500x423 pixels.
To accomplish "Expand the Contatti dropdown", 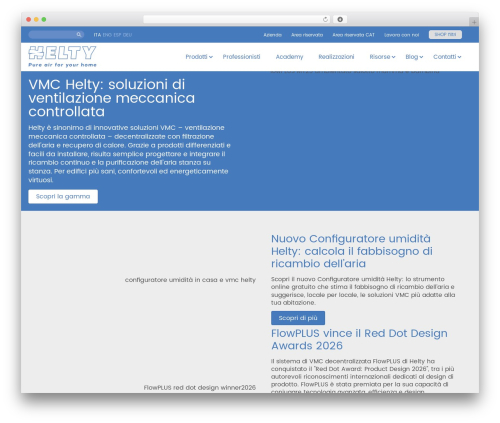I will pos(447,57).
